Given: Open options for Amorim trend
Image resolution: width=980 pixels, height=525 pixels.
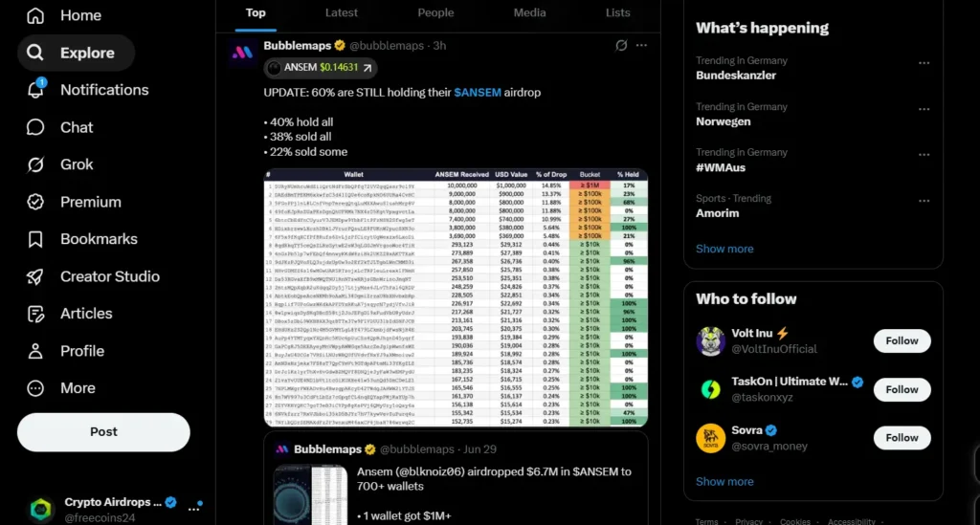Looking at the screenshot, I should point(924,201).
